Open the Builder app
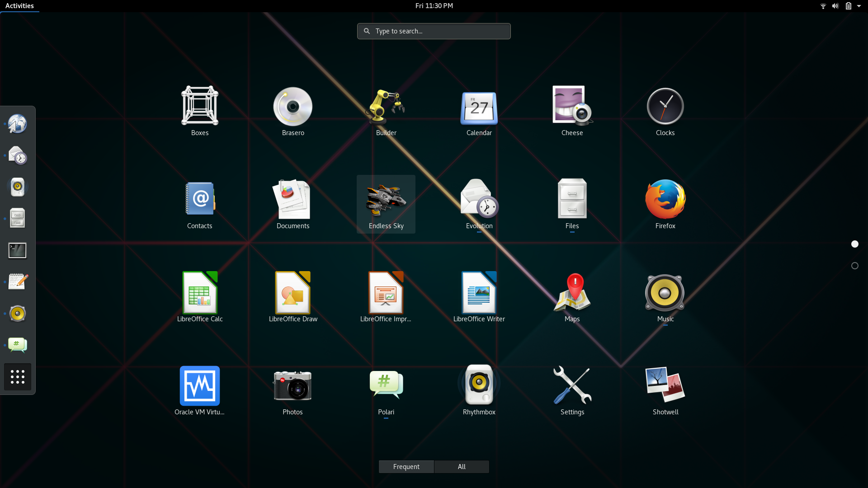The height and width of the screenshot is (488, 868). point(386,111)
